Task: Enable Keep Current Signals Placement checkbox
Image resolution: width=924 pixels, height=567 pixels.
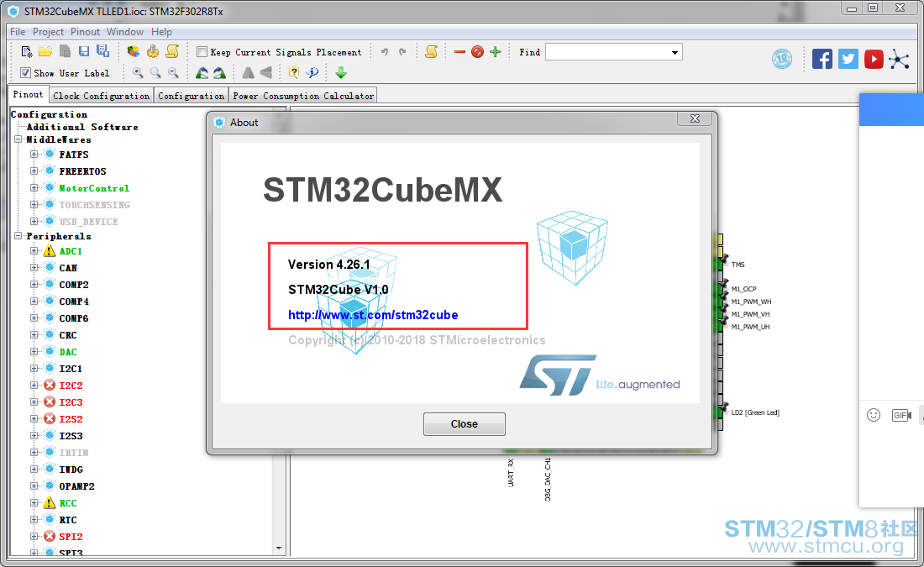Action: (202, 52)
